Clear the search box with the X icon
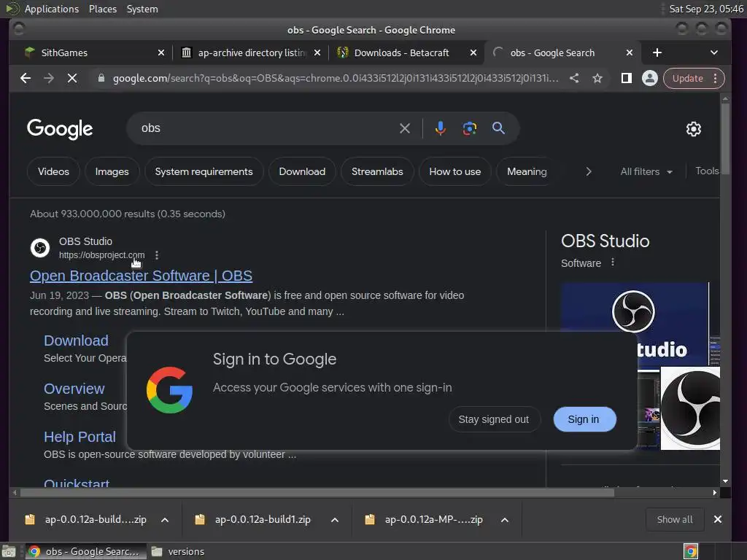The image size is (747, 560). 404,128
